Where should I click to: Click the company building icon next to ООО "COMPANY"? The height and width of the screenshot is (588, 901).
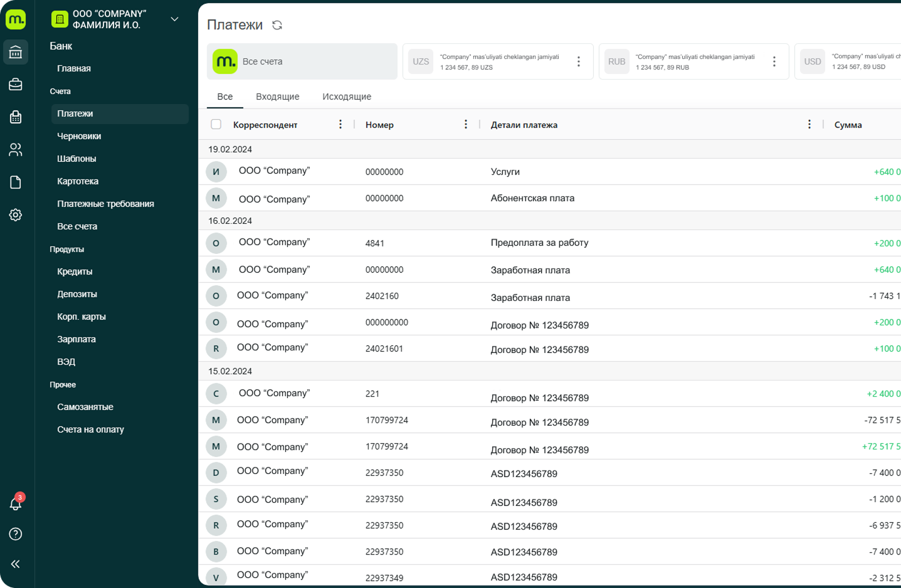(60, 19)
